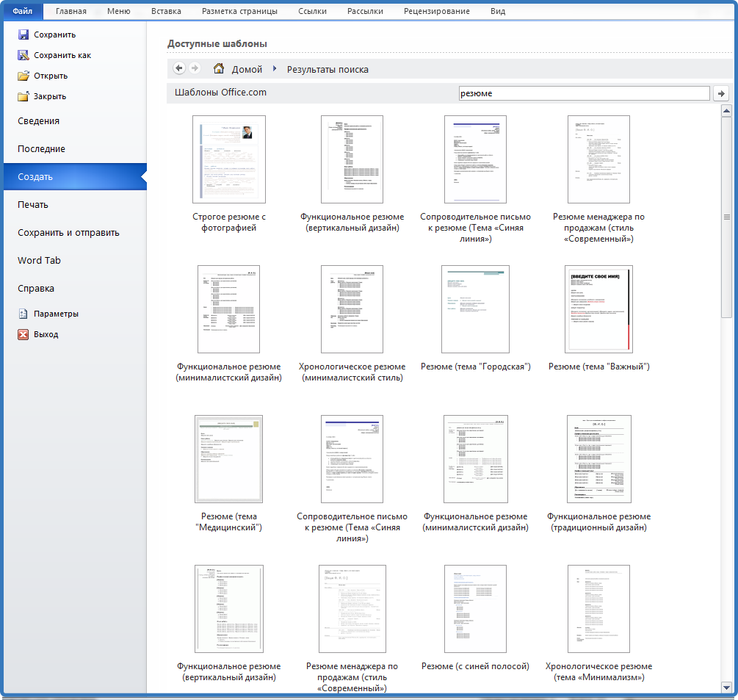This screenshot has width=738, height=700.
Task: Open the Рецензирование ribbon tab
Action: pyautogui.click(x=437, y=11)
